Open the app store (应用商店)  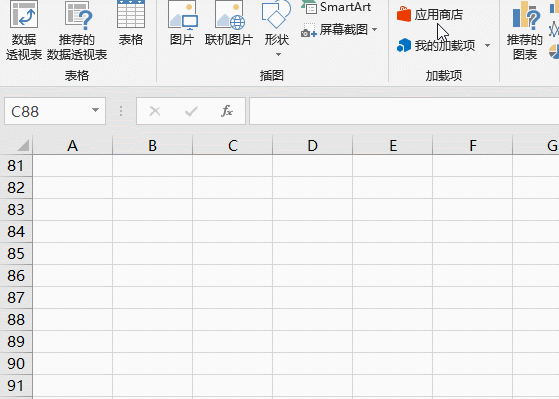(x=430, y=15)
